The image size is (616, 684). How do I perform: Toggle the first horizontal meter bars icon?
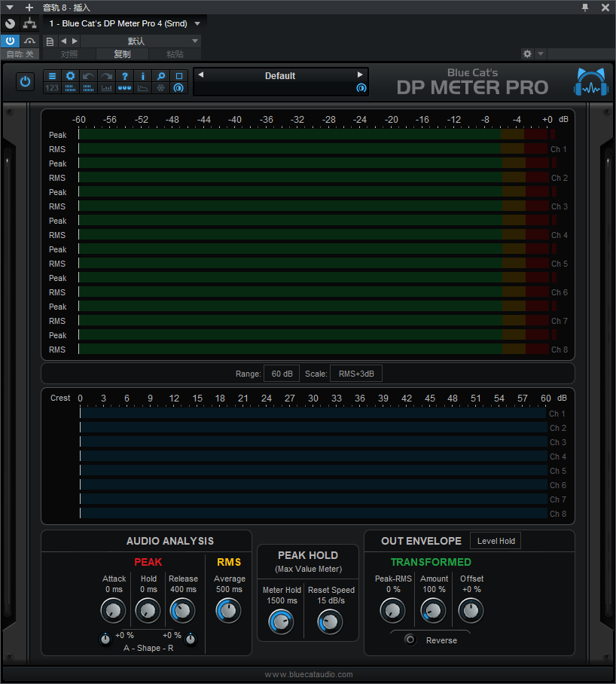pos(70,88)
